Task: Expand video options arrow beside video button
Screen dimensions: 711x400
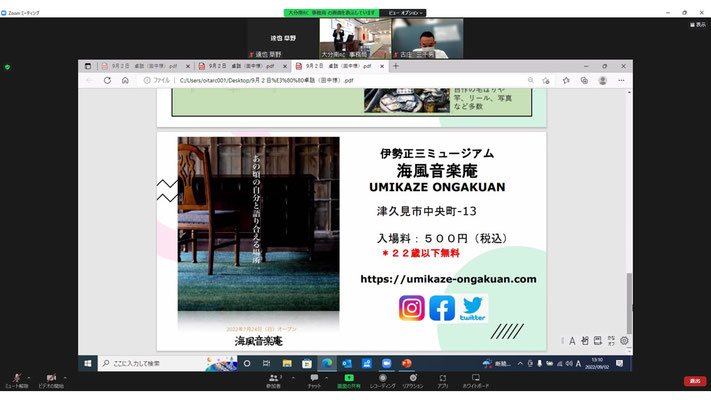Action: pos(65,377)
